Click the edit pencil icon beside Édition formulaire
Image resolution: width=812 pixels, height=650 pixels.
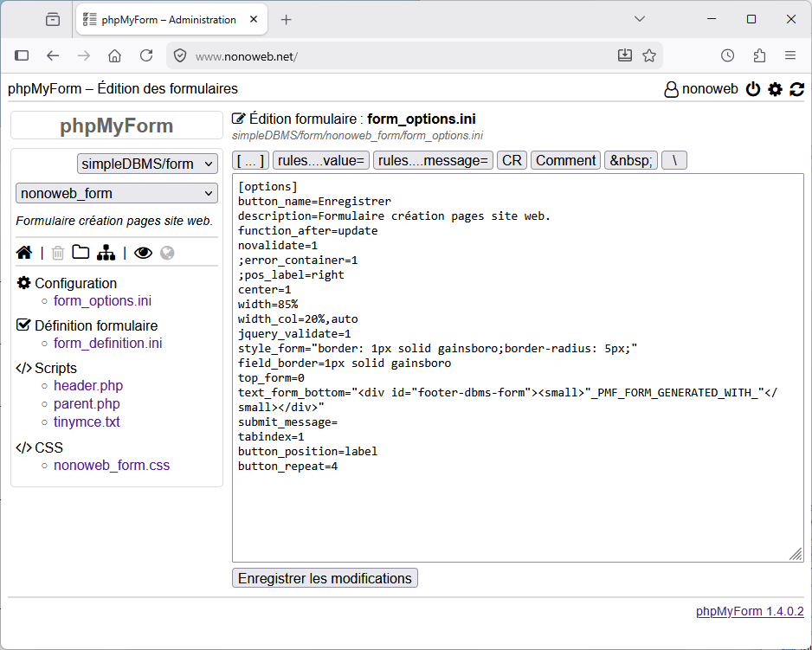238,119
